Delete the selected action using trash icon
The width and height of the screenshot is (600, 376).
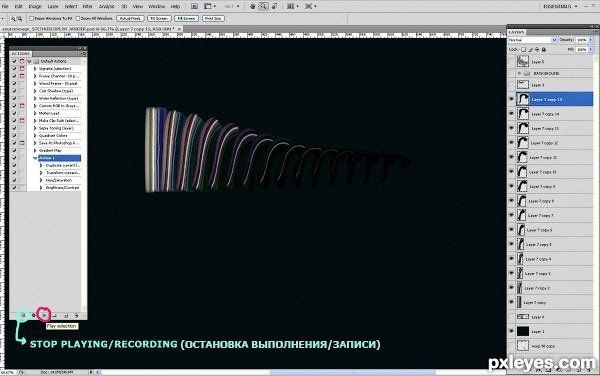77,315
